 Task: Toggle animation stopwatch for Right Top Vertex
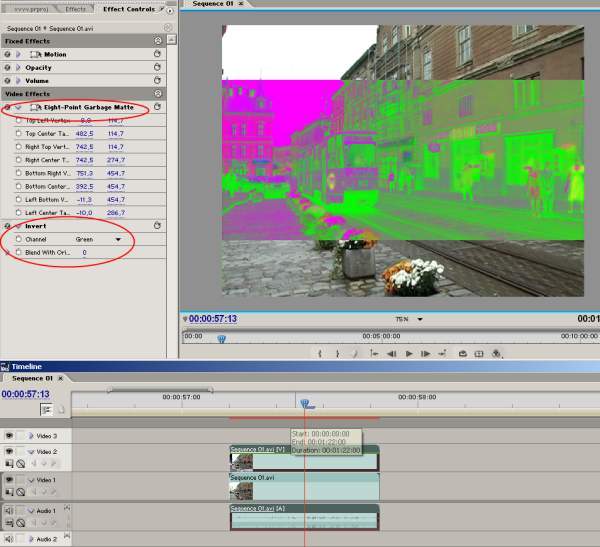point(18,147)
